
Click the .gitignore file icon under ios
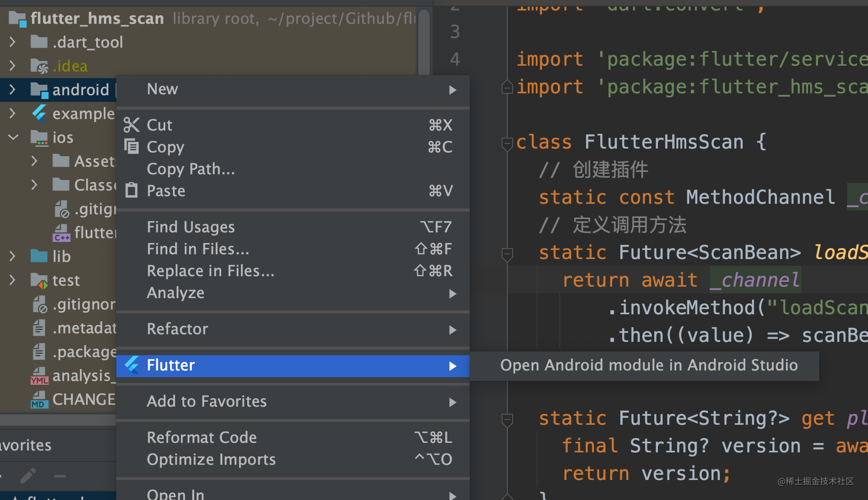coord(61,209)
